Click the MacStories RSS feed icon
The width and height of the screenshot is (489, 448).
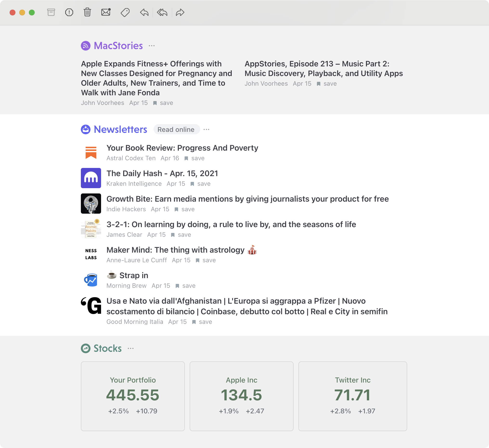pos(86,46)
